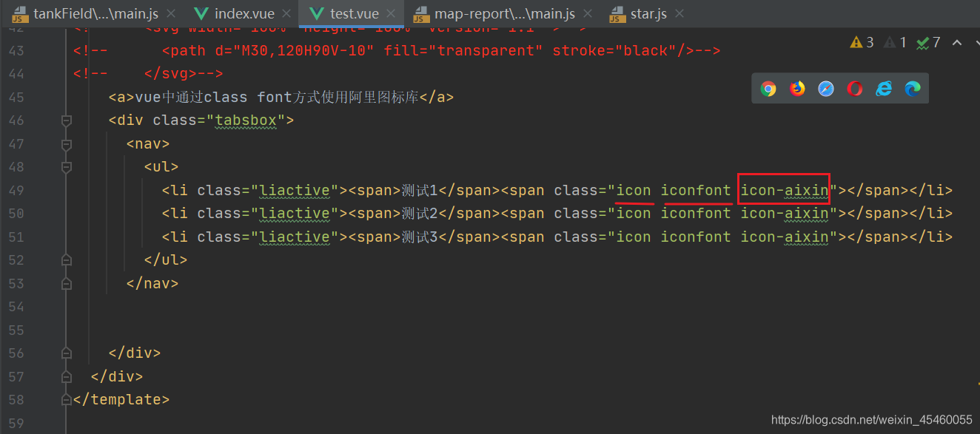
Task: Click the "tabsbox" class value
Action: click(x=245, y=121)
